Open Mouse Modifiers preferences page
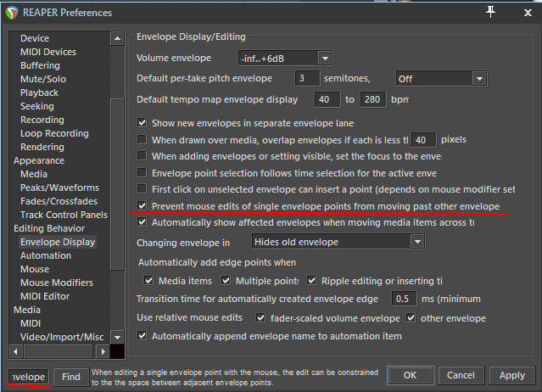 [x=57, y=283]
